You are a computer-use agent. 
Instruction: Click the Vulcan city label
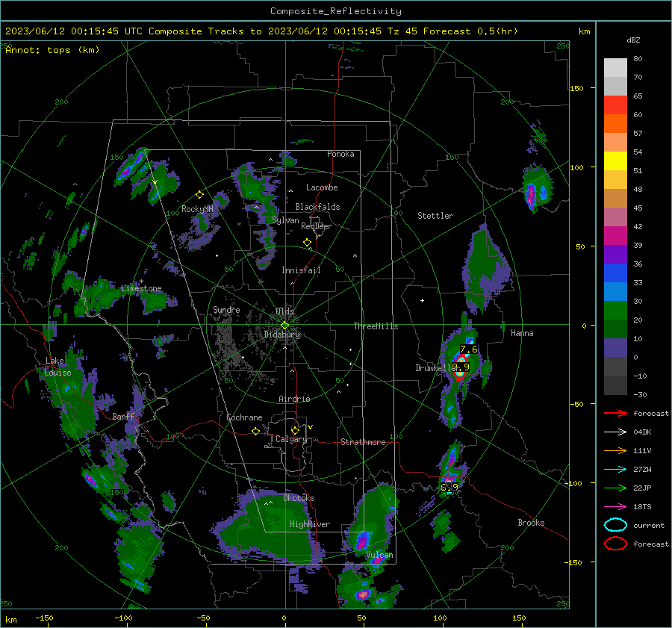coord(379,555)
